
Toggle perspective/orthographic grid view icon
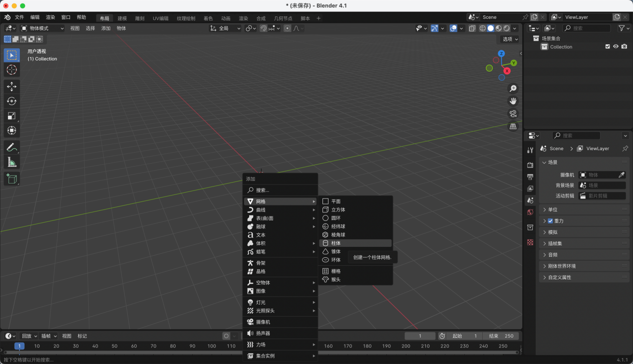513,127
